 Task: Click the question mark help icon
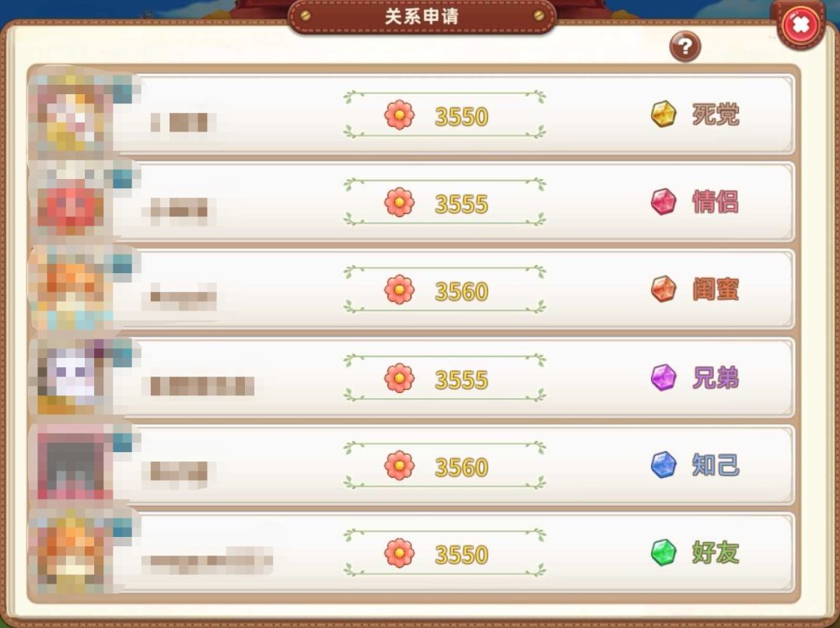click(684, 47)
